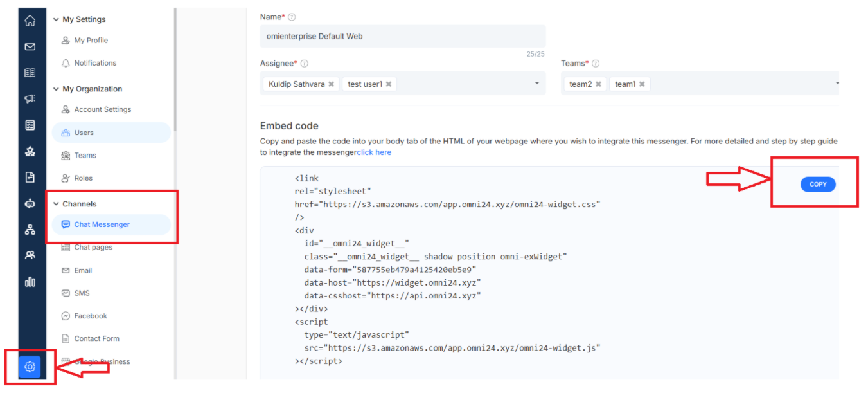Viewport: 868px width, 393px height.
Task: Open the contacts people icon in left rail
Action: [30, 255]
